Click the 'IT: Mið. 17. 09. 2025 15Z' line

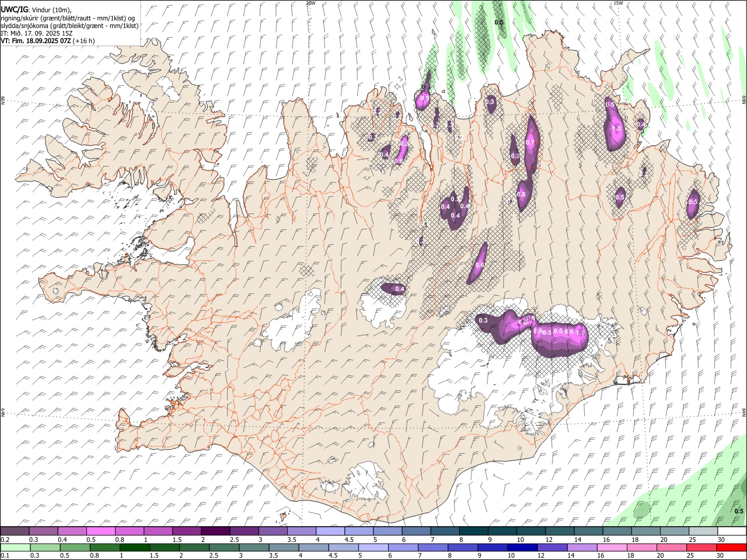click(x=37, y=33)
